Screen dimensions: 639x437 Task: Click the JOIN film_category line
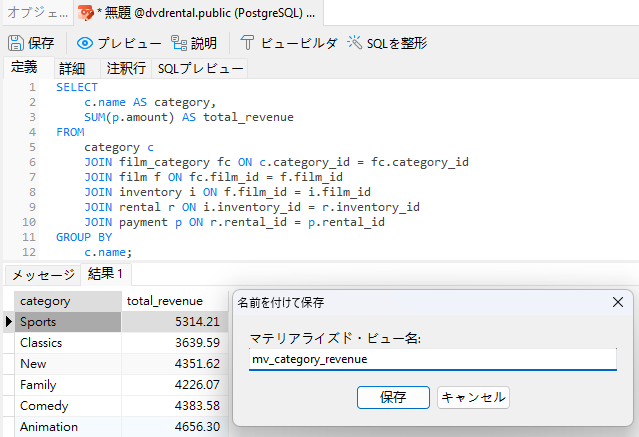276,162
